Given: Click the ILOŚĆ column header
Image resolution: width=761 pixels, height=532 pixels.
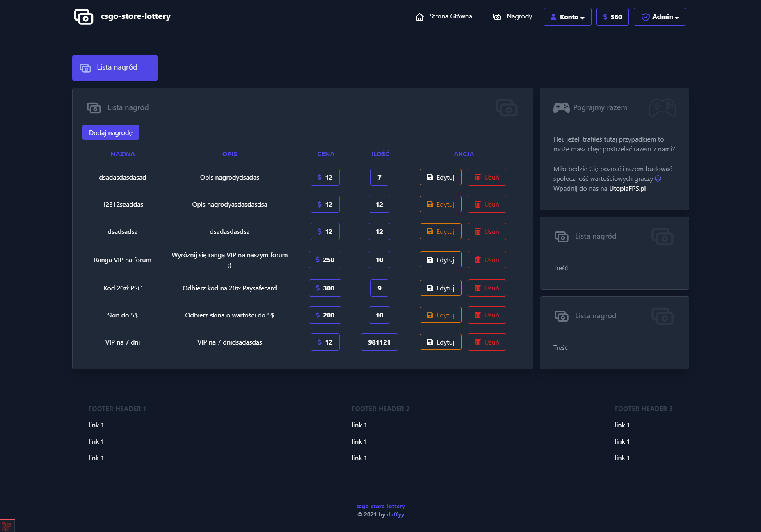Looking at the screenshot, I should pyautogui.click(x=380, y=154).
